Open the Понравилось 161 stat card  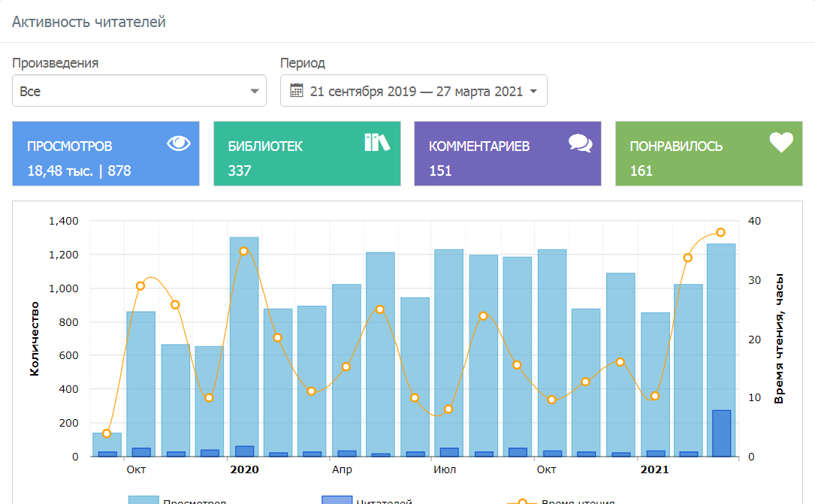(708, 154)
